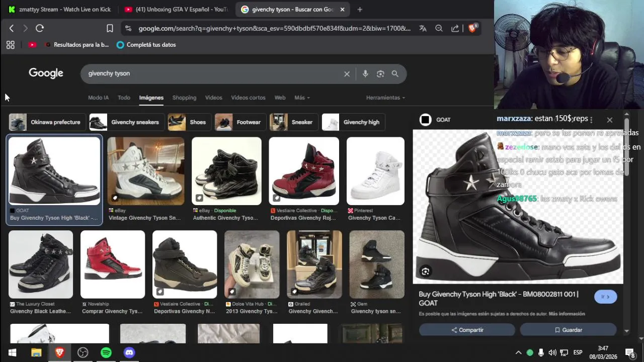Click the Compartir button
This screenshot has height=362, width=644.
pos(467,330)
